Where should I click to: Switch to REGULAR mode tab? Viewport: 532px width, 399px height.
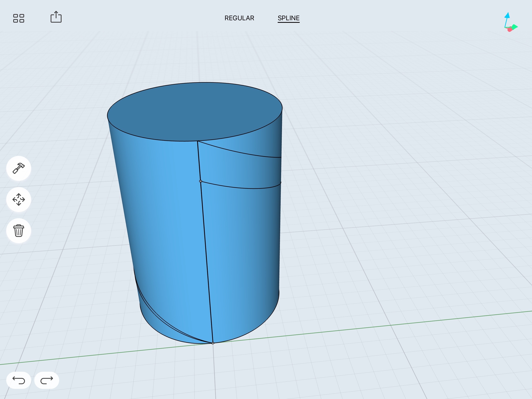pyautogui.click(x=239, y=18)
